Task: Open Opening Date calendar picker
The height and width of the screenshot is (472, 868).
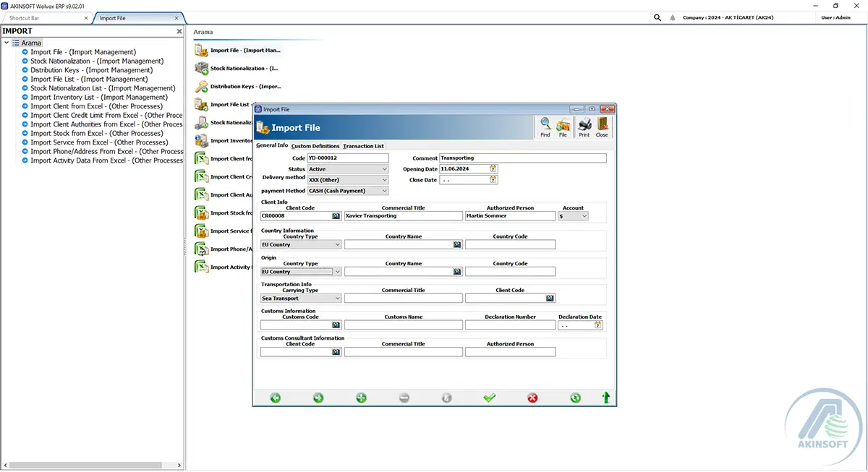Action: click(x=493, y=168)
